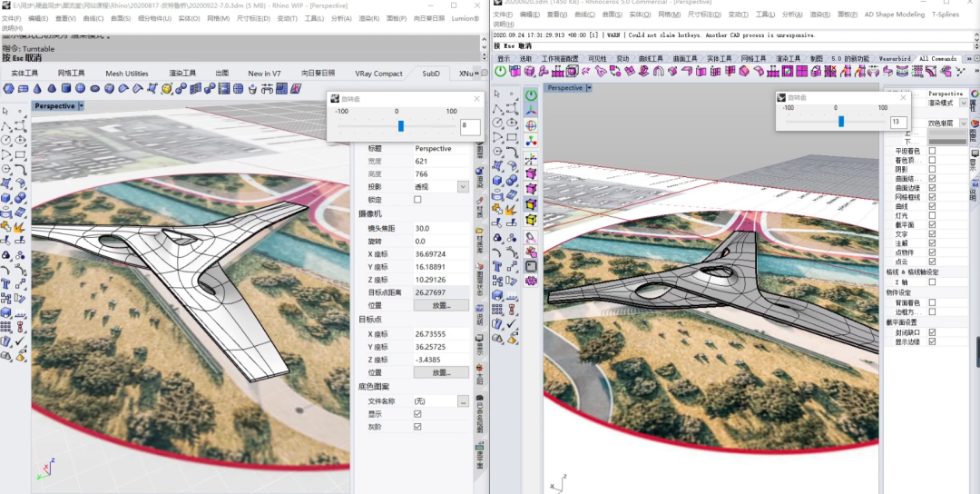The image size is (980, 494).
Task: Click the text object tool in left window sidebar
Action: (x=5, y=284)
